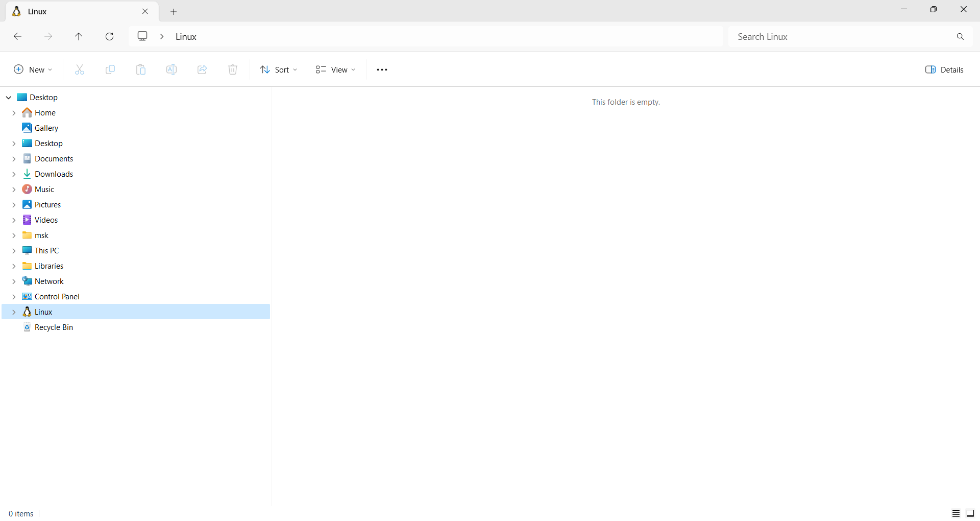Click the Share icon
Screen dimensions: 980x521
tap(202, 69)
